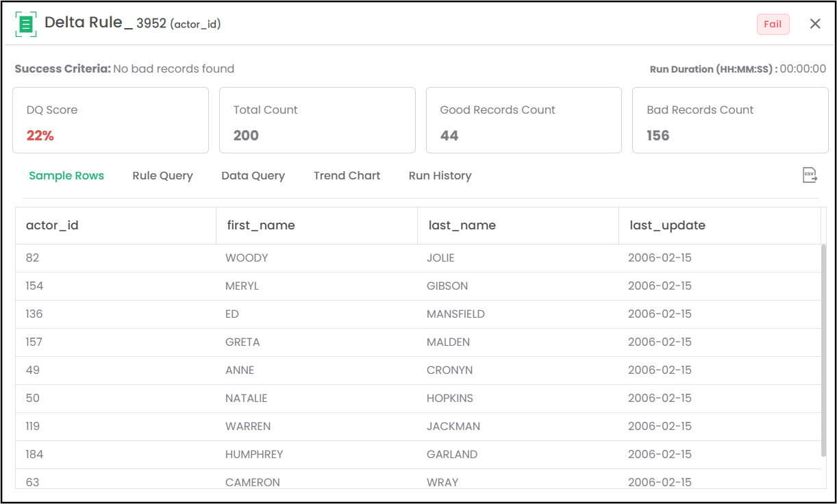
Task: Click the ED first name cell
Action: [316, 314]
